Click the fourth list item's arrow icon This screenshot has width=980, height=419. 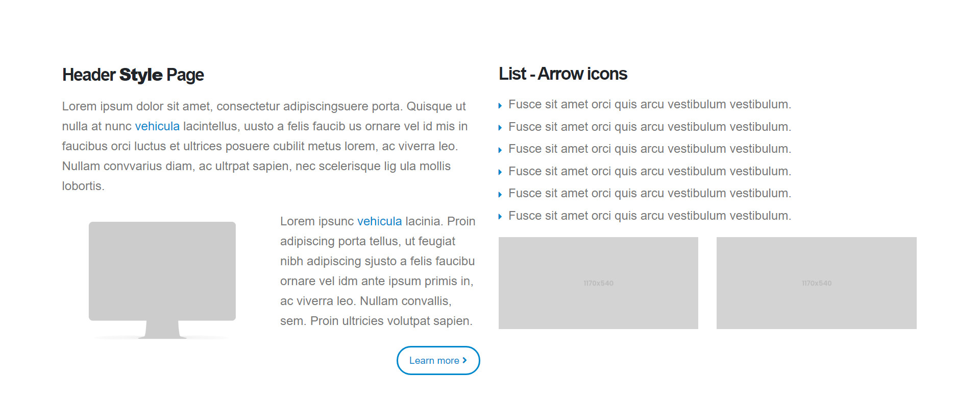pos(500,172)
